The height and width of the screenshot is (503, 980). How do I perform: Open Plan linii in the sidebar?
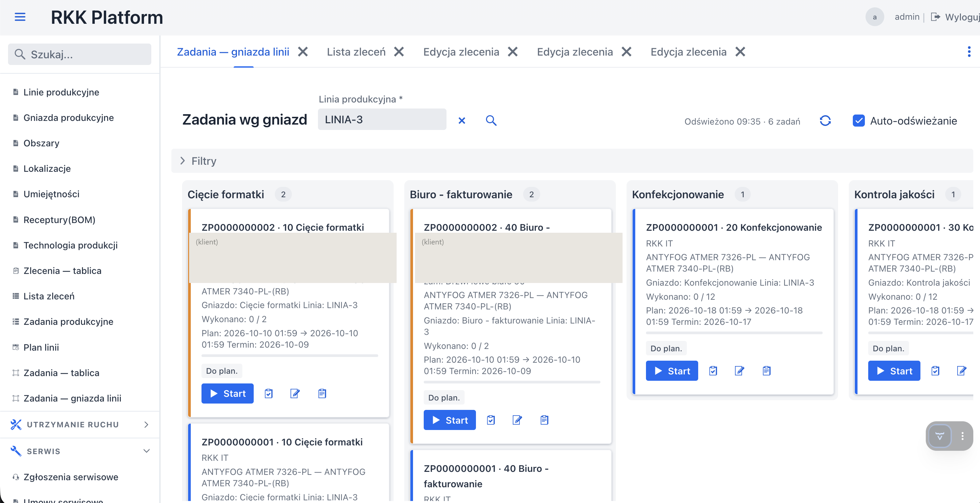(41, 347)
